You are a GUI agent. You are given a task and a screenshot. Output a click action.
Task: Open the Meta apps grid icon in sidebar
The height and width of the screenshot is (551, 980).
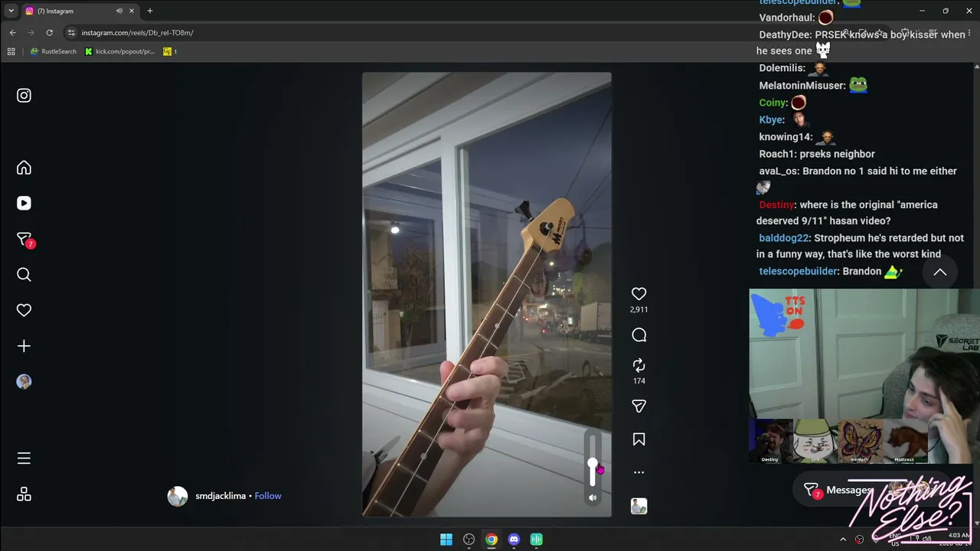pos(24,494)
